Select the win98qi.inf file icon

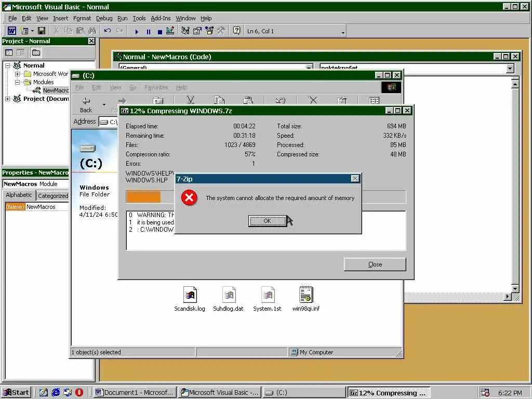(x=306, y=299)
